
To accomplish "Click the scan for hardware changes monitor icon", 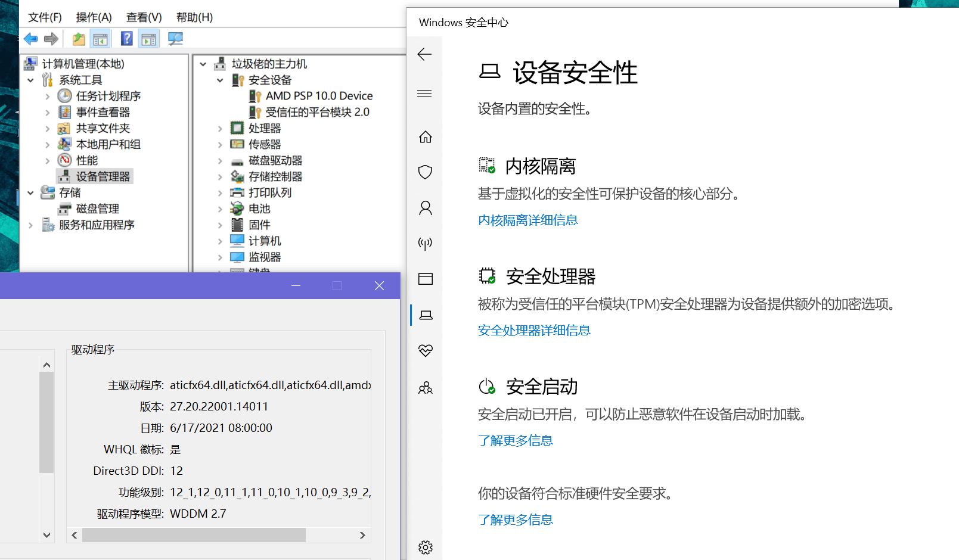I will [175, 39].
